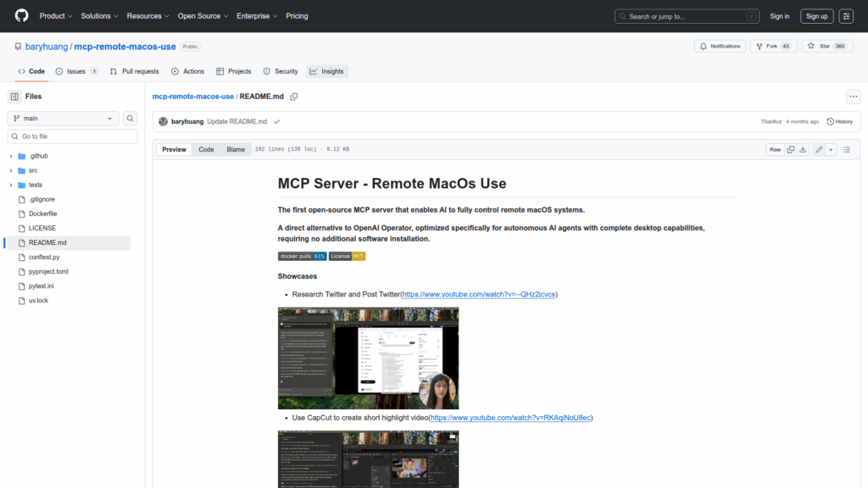Screen dimensions: 868x488
Task: Switch to Preview view mode
Action: pyautogui.click(x=174, y=149)
